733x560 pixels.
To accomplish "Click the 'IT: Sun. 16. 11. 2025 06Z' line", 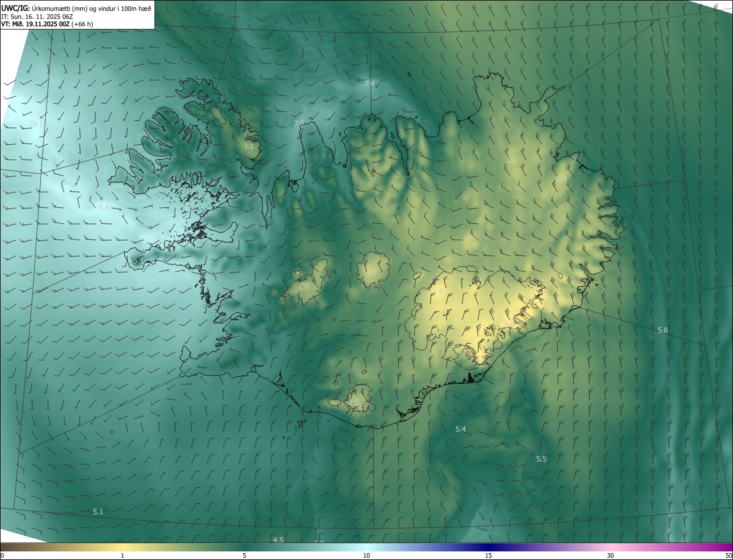I will pyautogui.click(x=37, y=17).
